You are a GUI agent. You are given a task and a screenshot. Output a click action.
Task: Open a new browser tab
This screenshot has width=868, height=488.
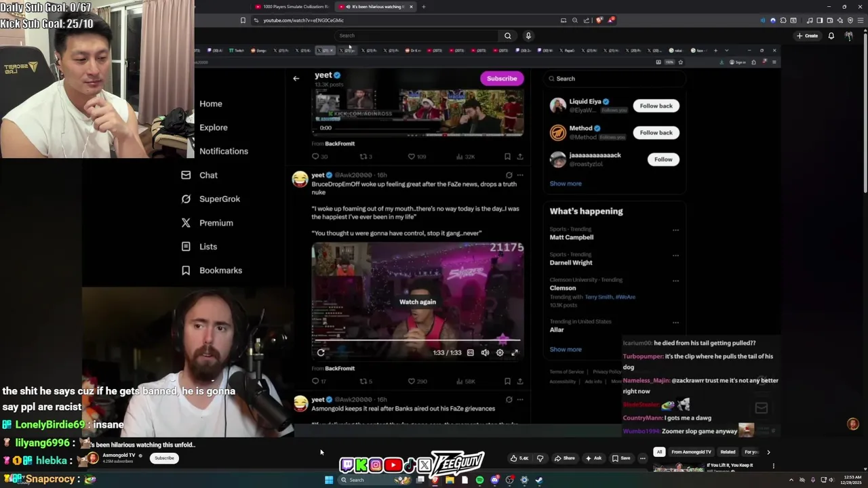(423, 7)
